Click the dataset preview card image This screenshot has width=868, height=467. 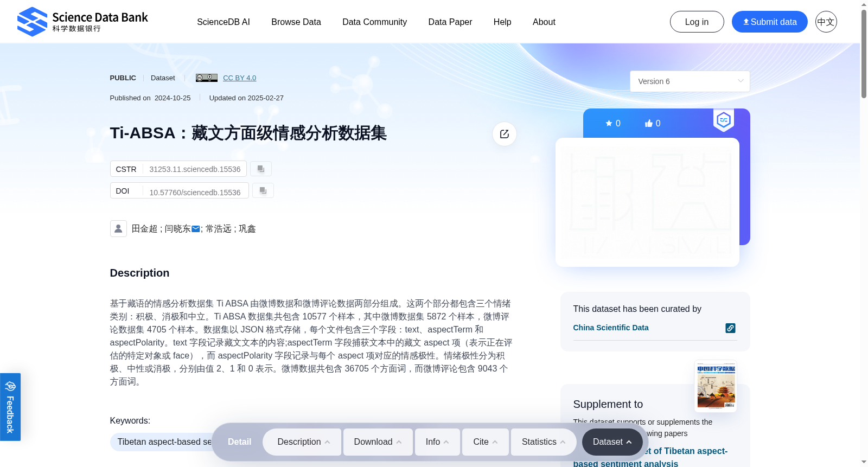pyautogui.click(x=647, y=202)
